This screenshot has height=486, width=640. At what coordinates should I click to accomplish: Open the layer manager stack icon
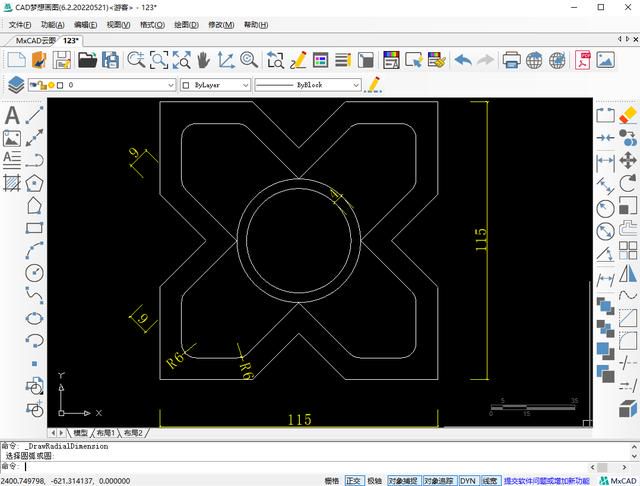16,85
